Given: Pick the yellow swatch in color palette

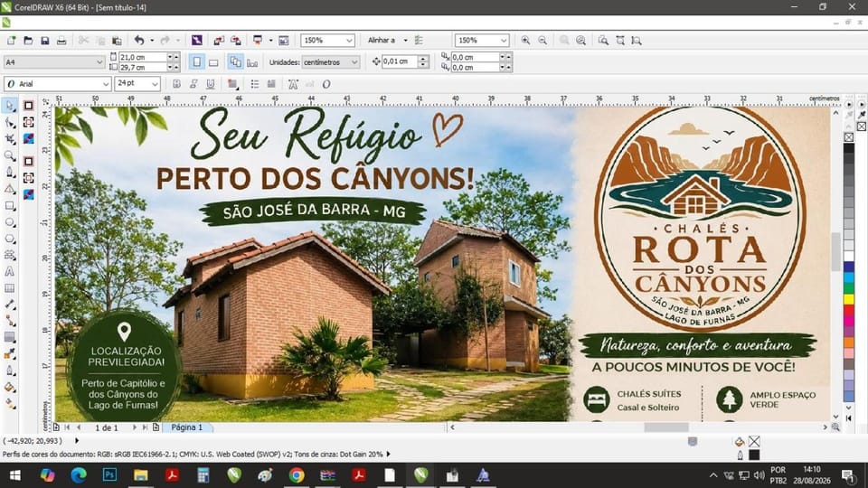Looking at the screenshot, I should pos(849,299).
